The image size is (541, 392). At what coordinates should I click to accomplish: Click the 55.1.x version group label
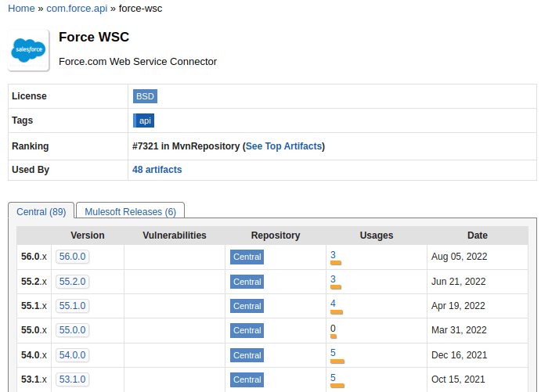click(34, 306)
